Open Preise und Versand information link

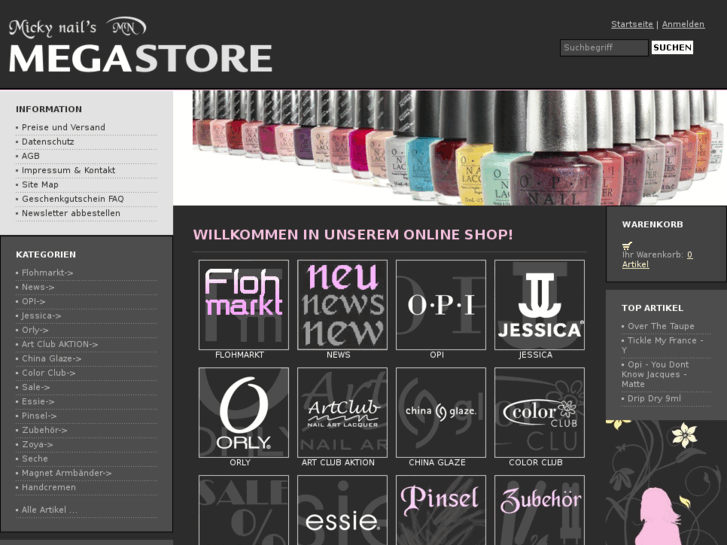tap(64, 127)
